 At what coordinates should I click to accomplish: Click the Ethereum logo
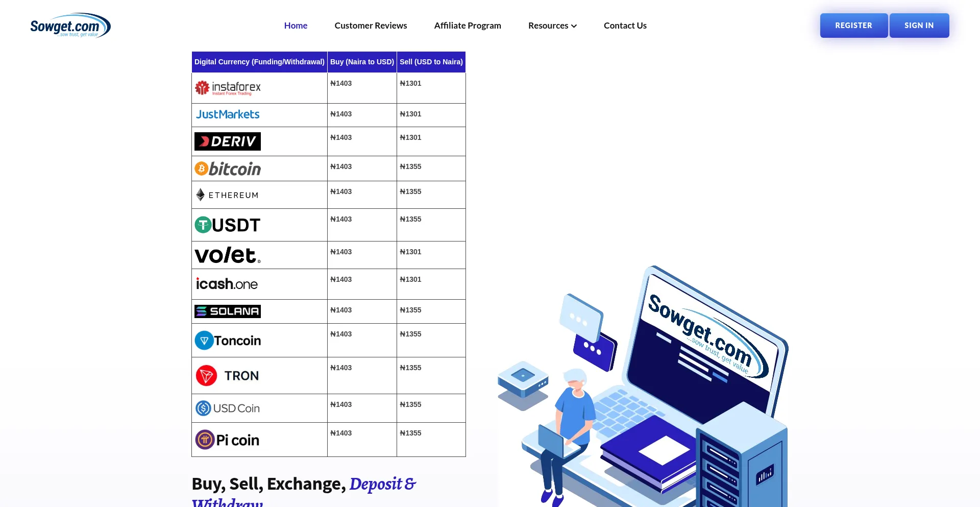(228, 195)
